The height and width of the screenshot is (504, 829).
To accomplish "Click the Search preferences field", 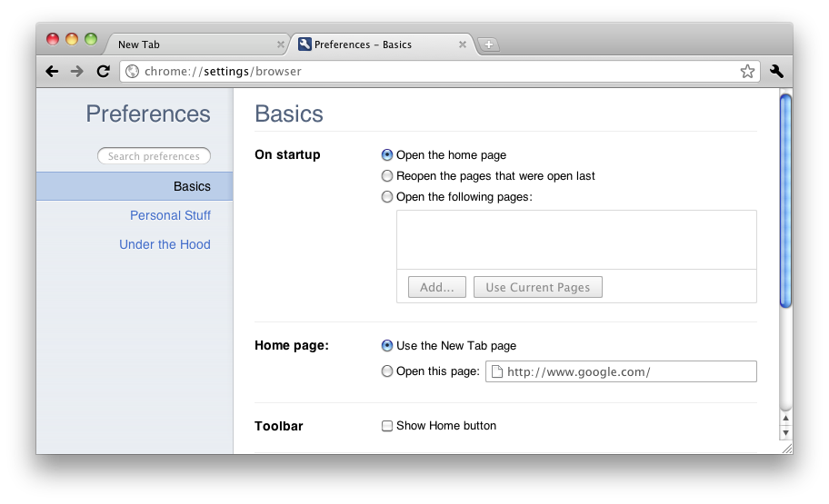I will point(154,156).
